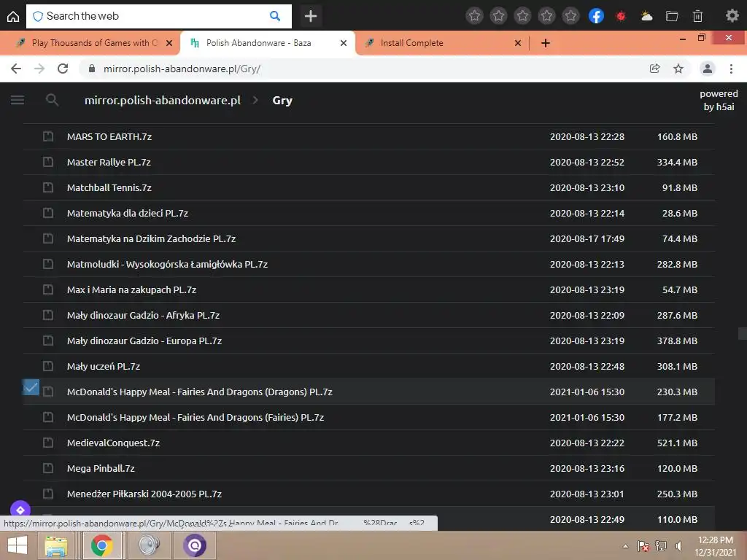
Task: Click the first star bookmark slot
Action: (474, 16)
